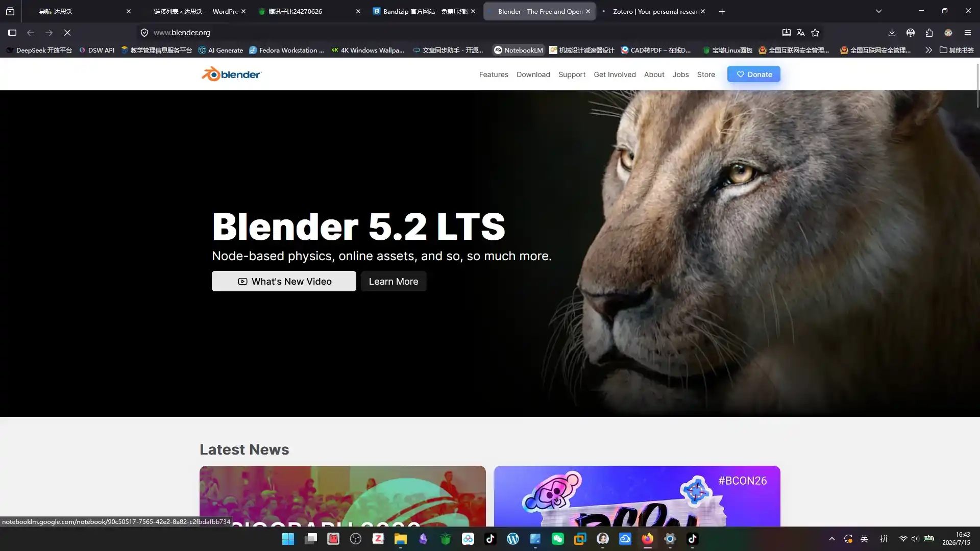Screen dimensions: 980x551
Task: Open the Features menu on Blender site
Action: pos(494,74)
